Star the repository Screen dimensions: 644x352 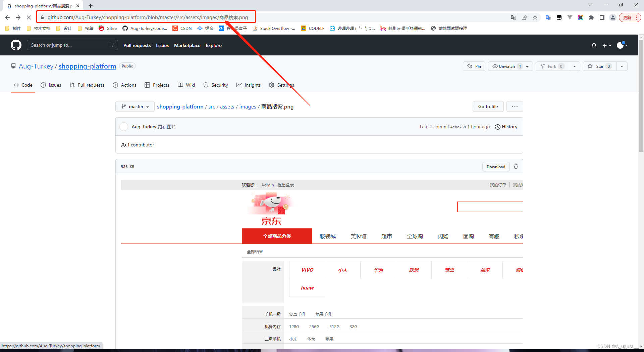(x=599, y=66)
